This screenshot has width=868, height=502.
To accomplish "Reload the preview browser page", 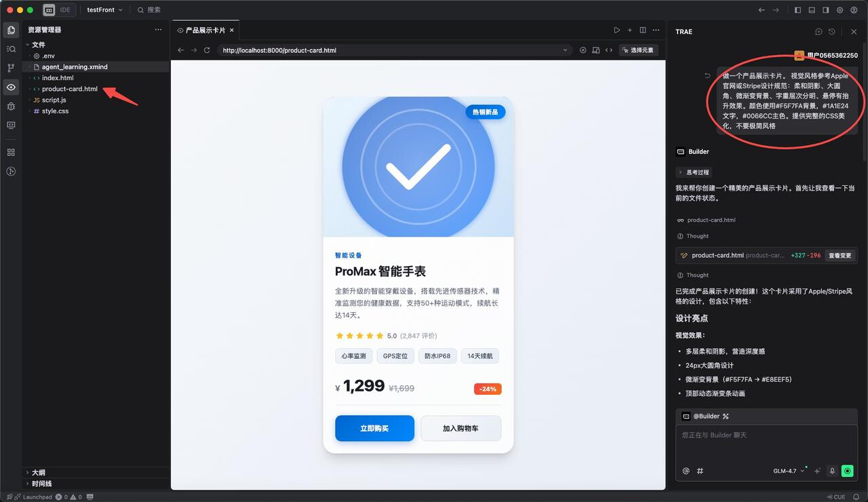I will pos(207,50).
